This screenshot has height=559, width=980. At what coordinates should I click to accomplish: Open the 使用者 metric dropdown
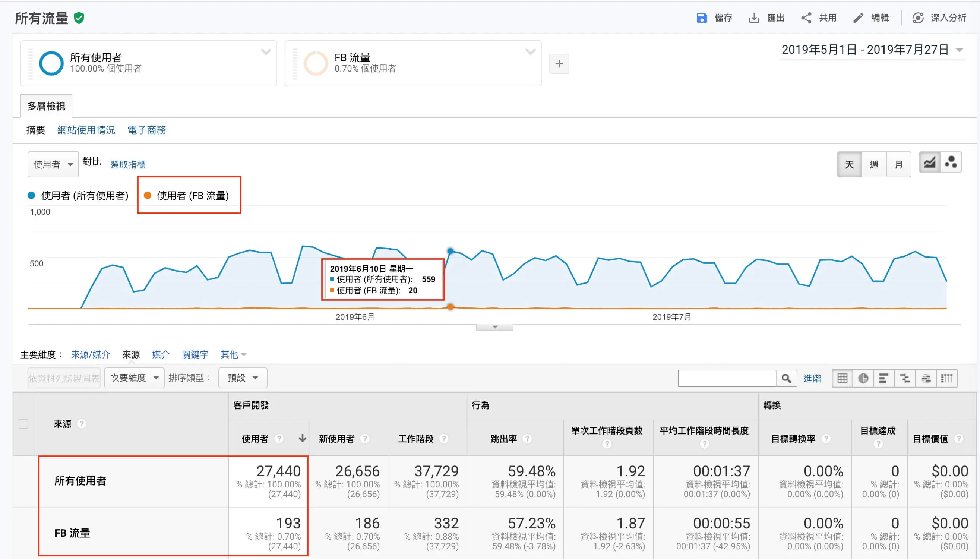53,164
